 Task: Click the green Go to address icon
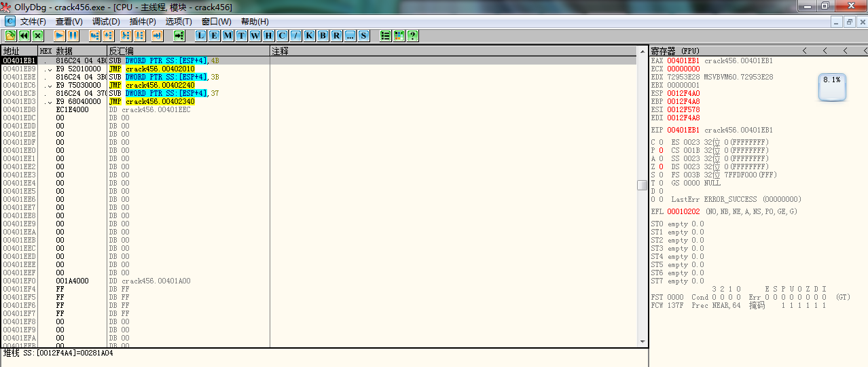(179, 35)
